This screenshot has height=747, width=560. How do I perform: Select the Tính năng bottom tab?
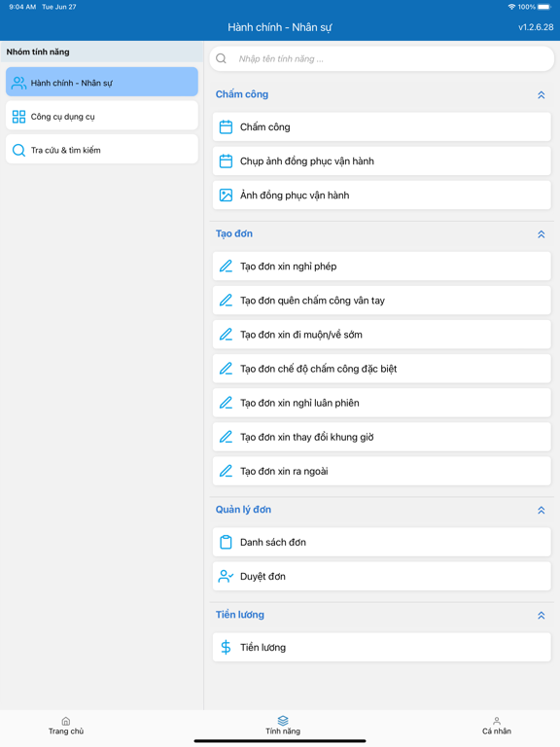pyautogui.click(x=283, y=726)
